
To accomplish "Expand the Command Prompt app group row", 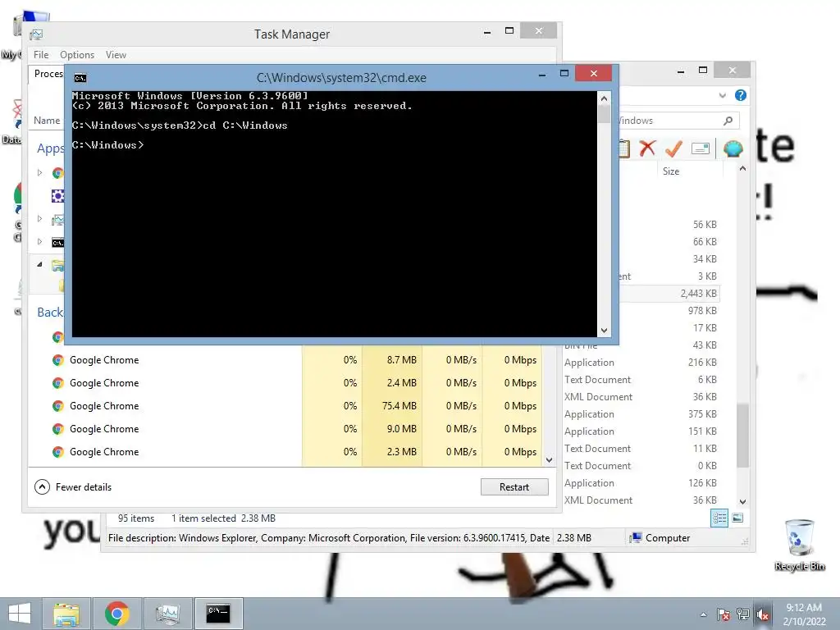I will [x=39, y=242].
